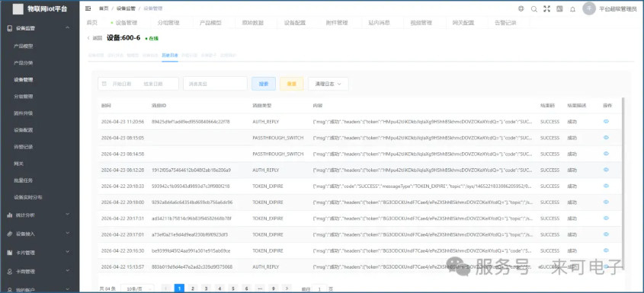Click eye icon for the 08:15:05 PASSTHROUGH_SWITCH row

(606, 138)
